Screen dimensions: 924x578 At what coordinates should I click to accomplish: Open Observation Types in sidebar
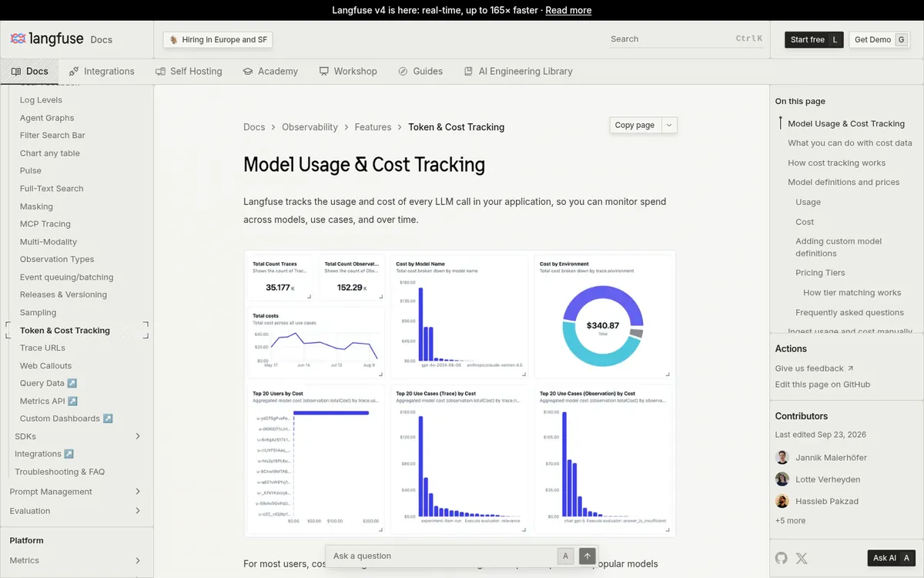(57, 260)
